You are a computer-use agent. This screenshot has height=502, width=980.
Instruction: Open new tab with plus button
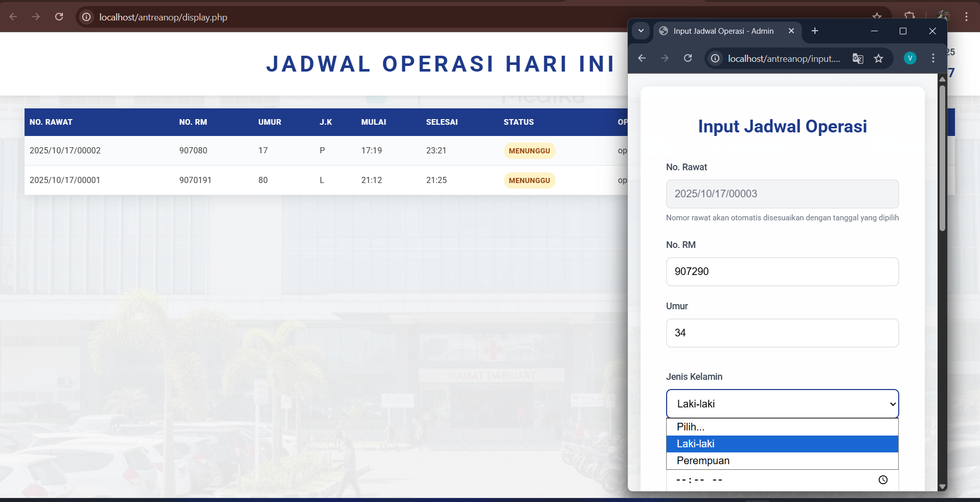click(x=815, y=31)
